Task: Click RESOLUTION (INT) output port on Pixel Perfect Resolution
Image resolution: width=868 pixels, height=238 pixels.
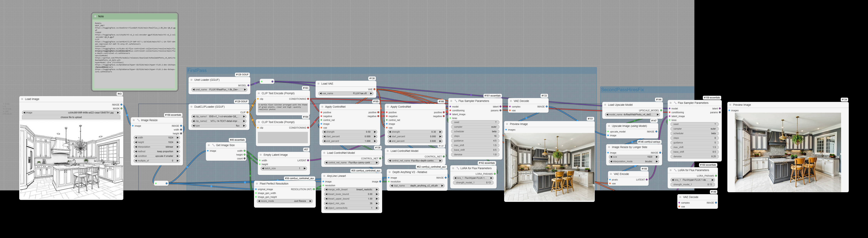Action: (314, 189)
